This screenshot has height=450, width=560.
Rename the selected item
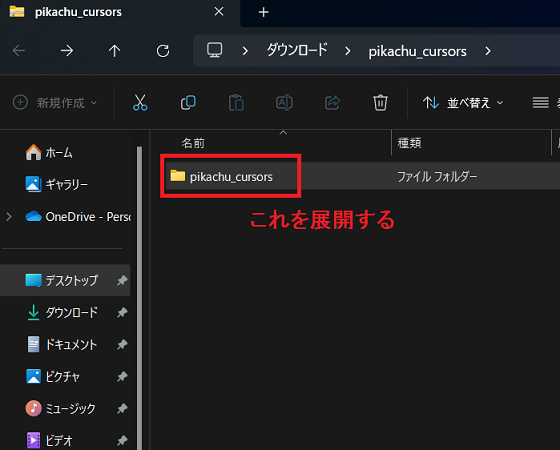click(x=284, y=103)
